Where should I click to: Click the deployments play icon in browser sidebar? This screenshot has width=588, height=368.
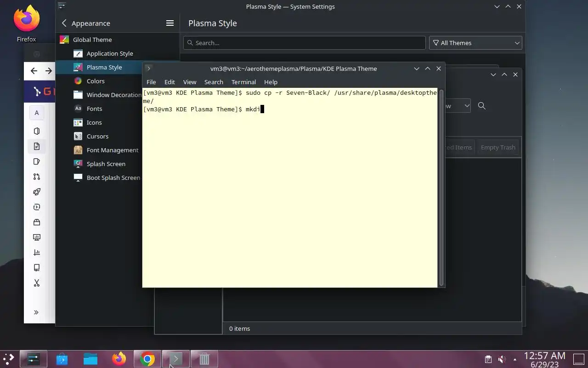[x=37, y=207]
